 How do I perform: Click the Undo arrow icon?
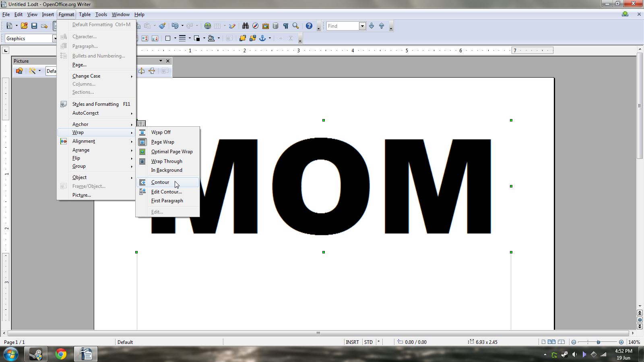pyautogui.click(x=175, y=26)
